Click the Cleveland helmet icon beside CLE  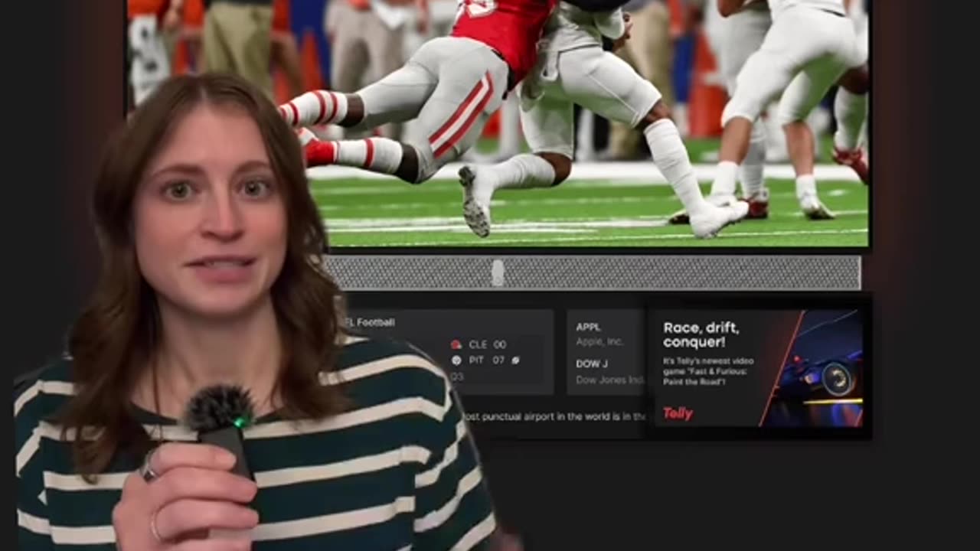(x=456, y=344)
